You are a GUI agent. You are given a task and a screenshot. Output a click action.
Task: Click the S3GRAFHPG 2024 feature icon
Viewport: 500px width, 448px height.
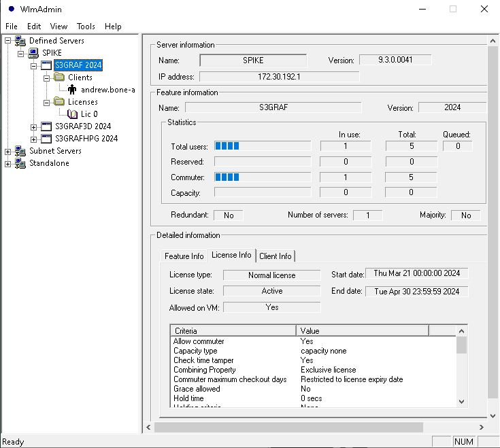pyautogui.click(x=46, y=139)
